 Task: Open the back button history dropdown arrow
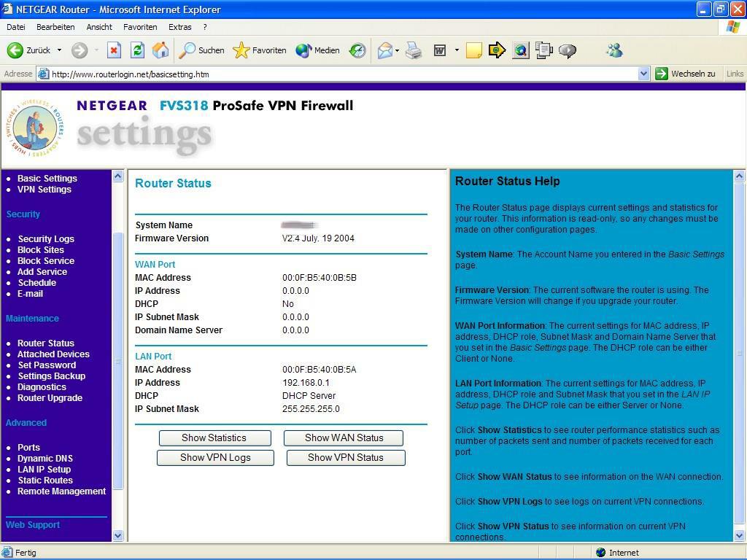pyautogui.click(x=60, y=50)
